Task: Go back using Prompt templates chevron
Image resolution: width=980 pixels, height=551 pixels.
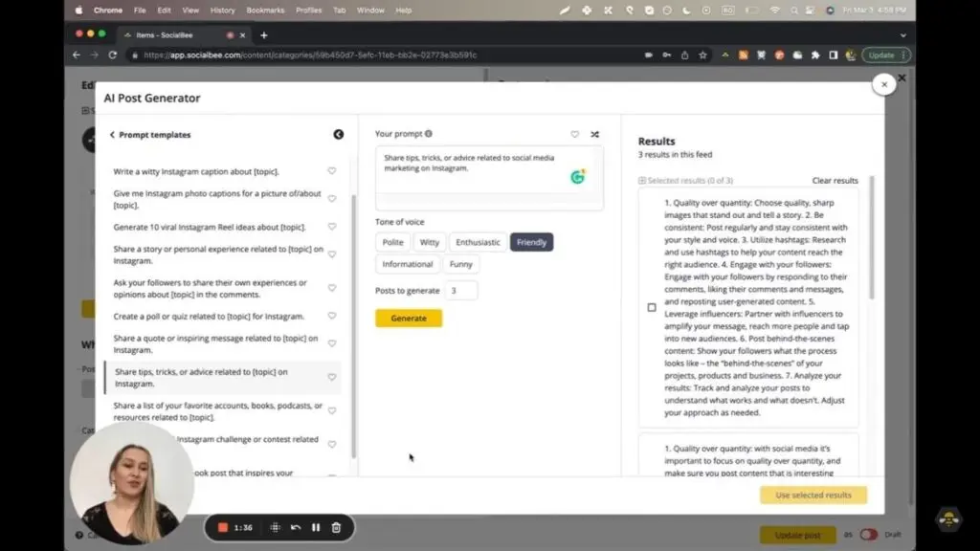Action: point(112,135)
